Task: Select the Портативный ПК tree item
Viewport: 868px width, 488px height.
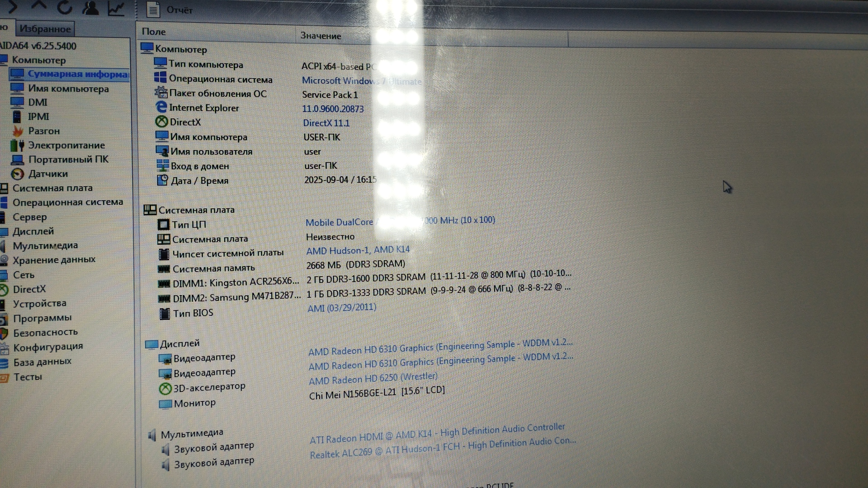Action: click(x=68, y=160)
